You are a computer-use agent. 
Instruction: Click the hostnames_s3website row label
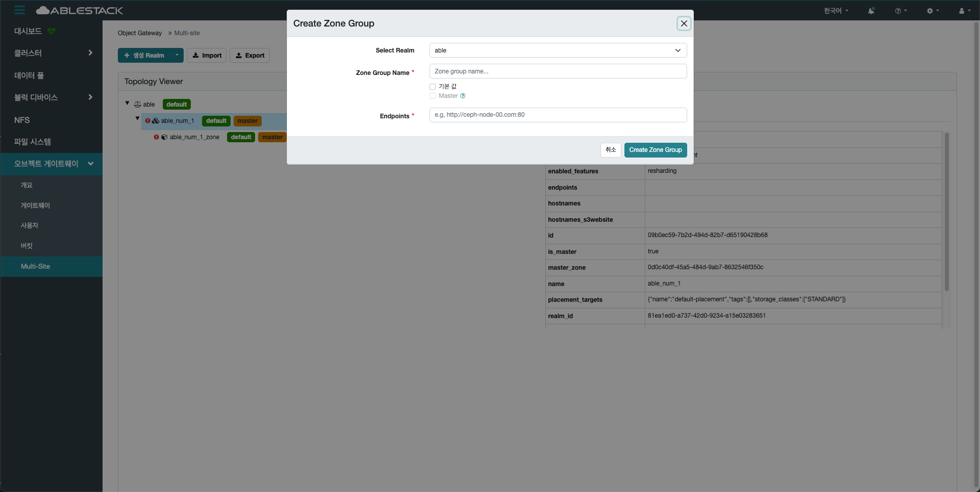click(x=581, y=220)
